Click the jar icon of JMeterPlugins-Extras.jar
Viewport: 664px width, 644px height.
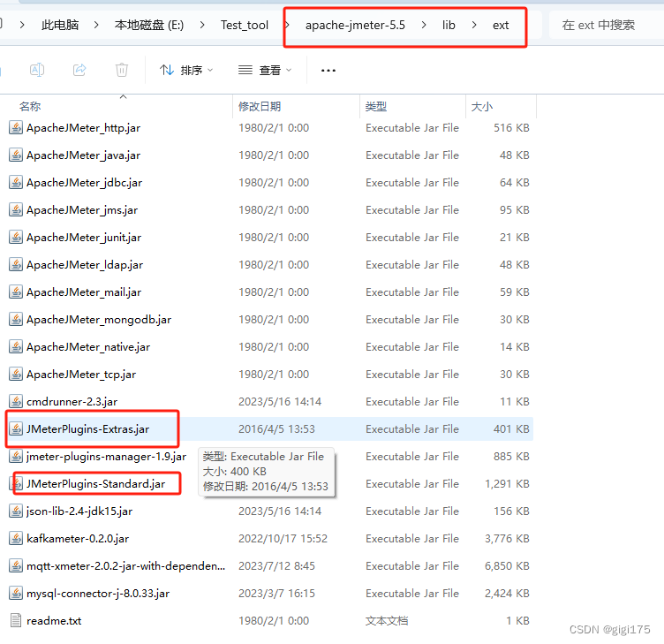click(16, 429)
